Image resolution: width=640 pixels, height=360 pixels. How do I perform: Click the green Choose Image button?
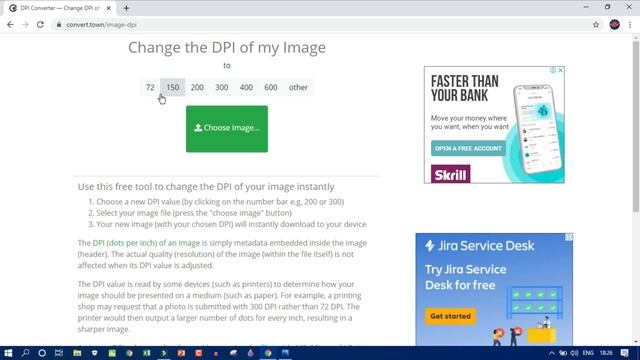coord(227,129)
